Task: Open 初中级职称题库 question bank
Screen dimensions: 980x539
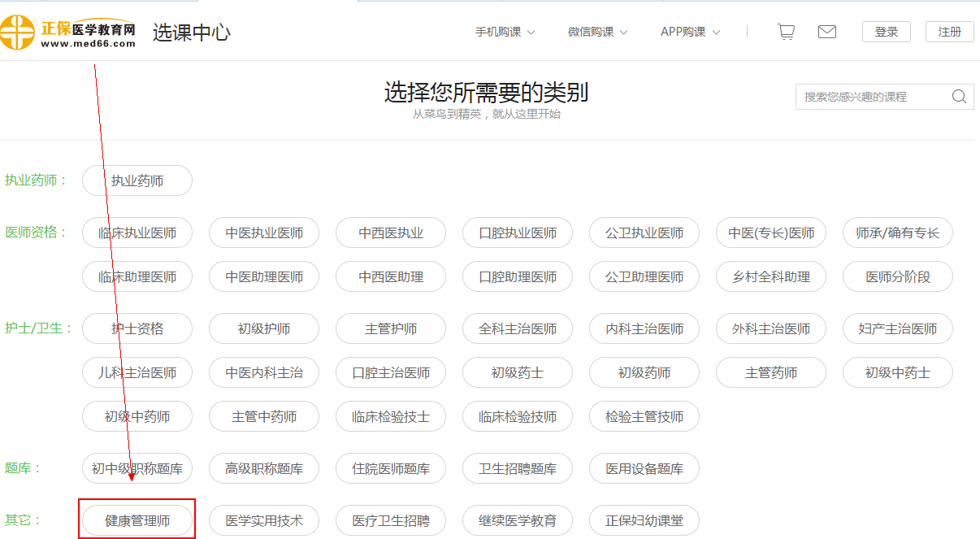Action: click(137, 469)
